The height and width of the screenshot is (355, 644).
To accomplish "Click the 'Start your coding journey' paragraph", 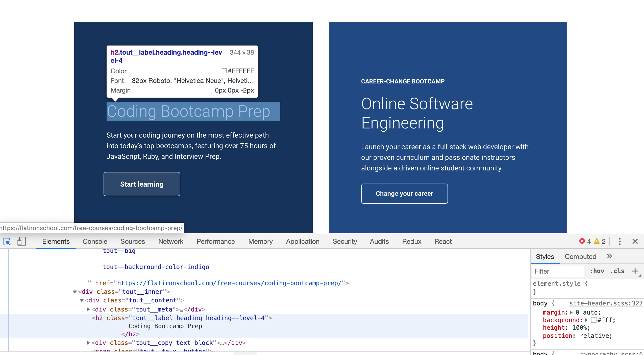I will tap(191, 146).
